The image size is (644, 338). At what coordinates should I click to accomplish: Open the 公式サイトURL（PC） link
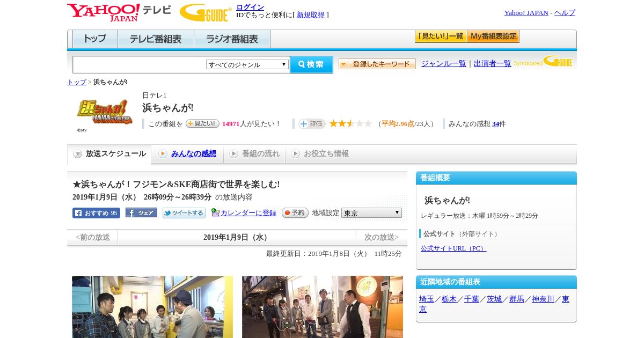[453, 248]
